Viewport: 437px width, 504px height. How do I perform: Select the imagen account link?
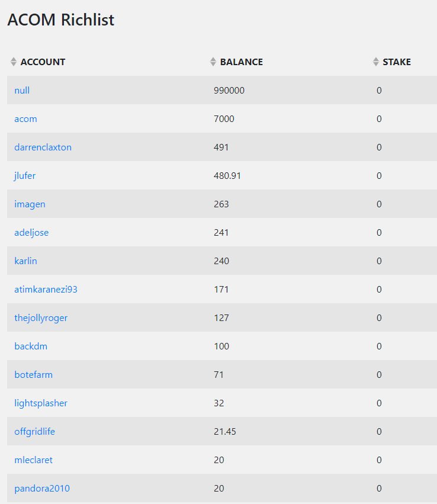[x=30, y=204]
